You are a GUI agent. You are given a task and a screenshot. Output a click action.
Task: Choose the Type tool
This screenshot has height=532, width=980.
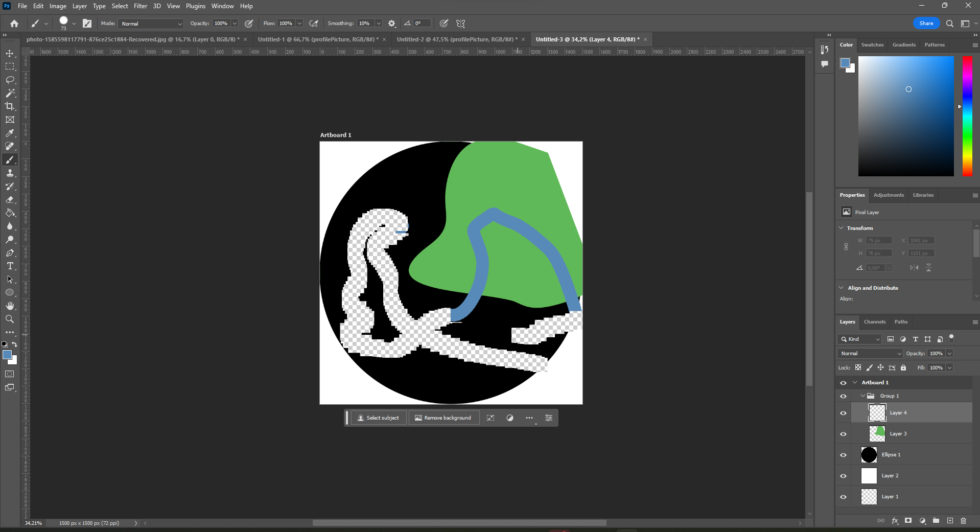(10, 266)
